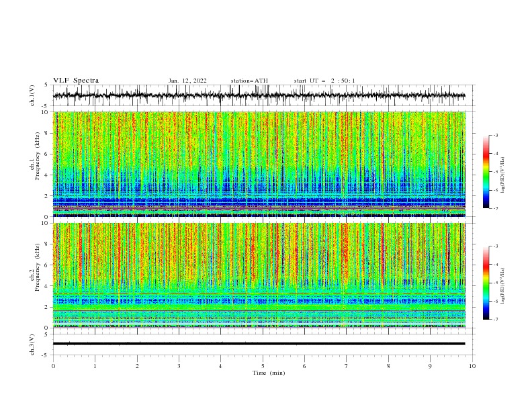The width and height of the screenshot is (532, 411).
Task: Click the "Time (min)" axis label
Action: tap(269, 373)
